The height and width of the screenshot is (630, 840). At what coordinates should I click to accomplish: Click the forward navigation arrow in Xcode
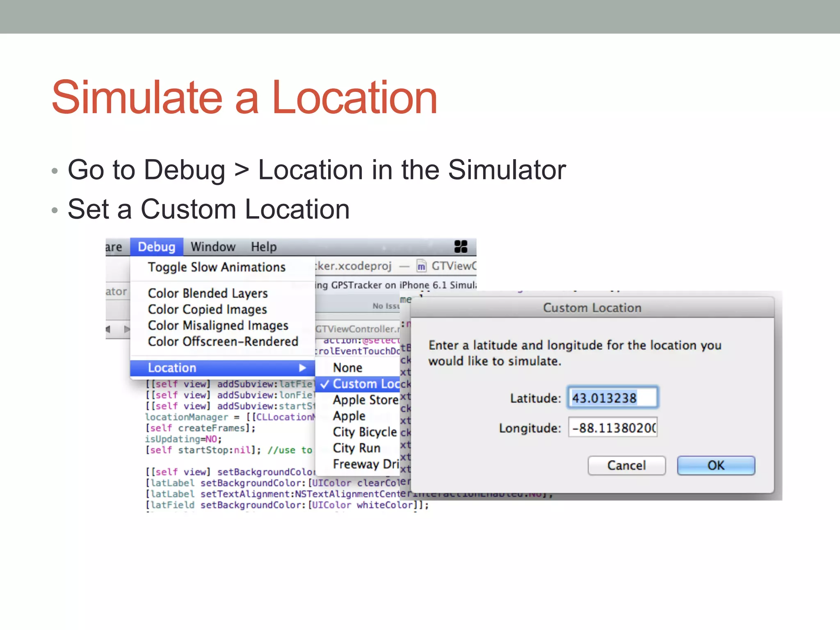click(x=127, y=329)
